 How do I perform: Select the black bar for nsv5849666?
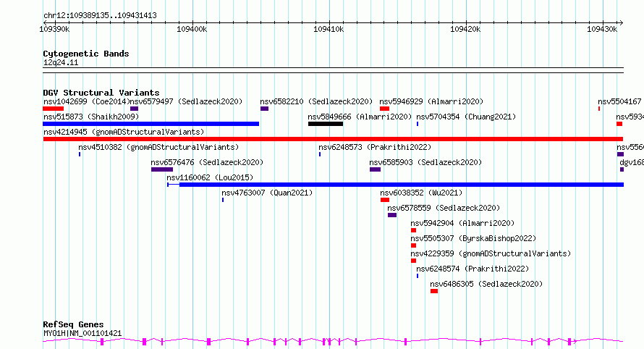[x=326, y=124]
